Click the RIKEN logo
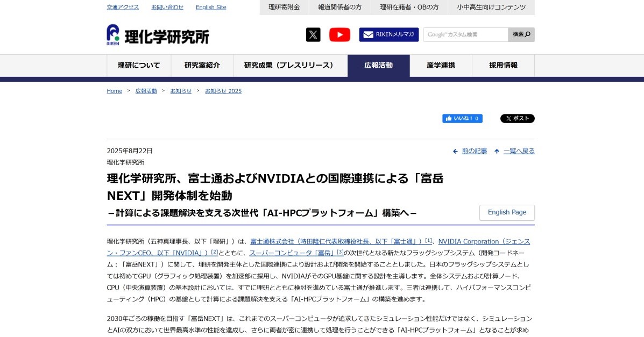Image resolution: width=644 pixels, height=337 pixels. [x=158, y=35]
